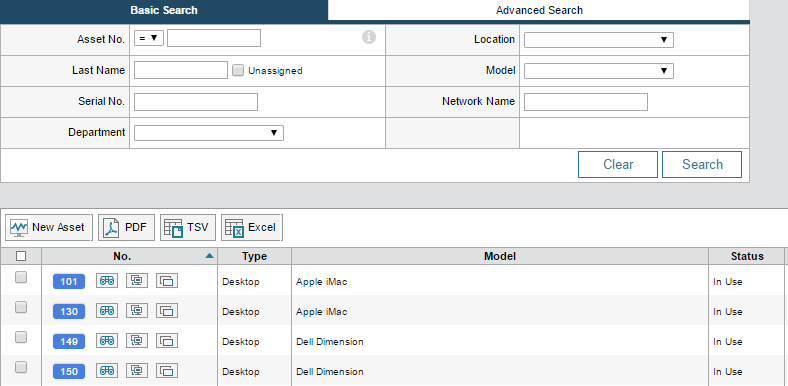Check the Unassigned checkbox

pyautogui.click(x=238, y=70)
